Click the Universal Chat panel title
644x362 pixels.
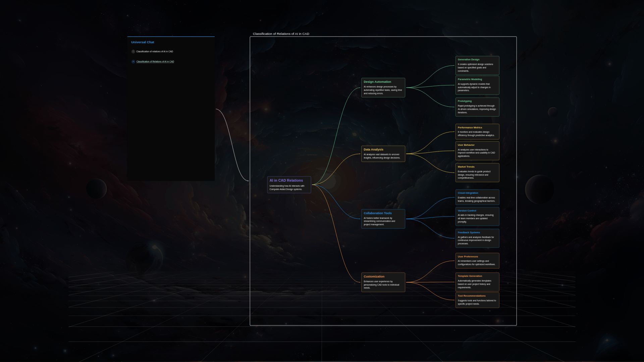pyautogui.click(x=143, y=42)
